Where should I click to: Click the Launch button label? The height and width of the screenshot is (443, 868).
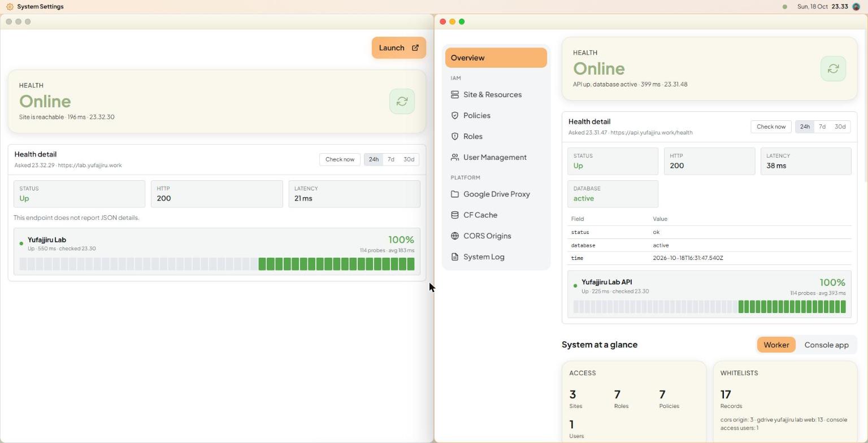[x=392, y=48]
